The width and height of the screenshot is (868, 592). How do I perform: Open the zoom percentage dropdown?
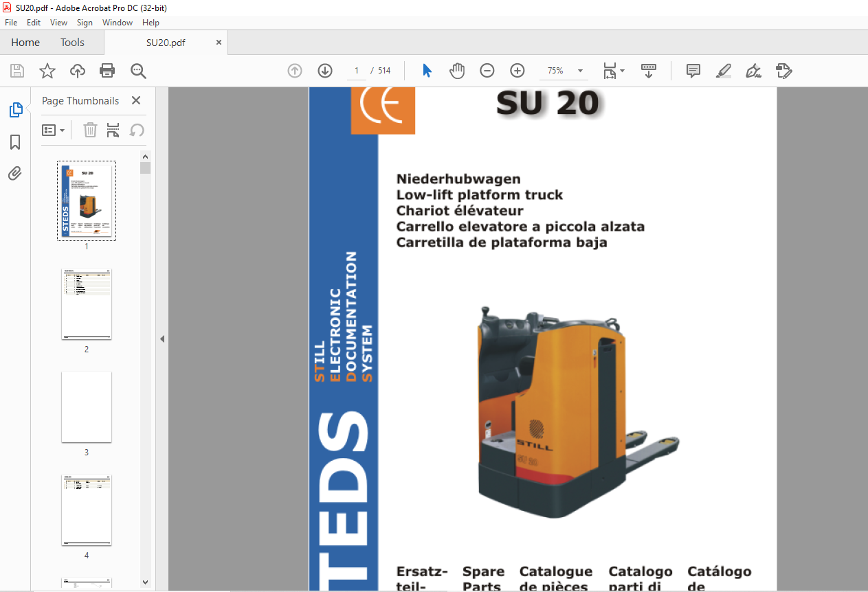[x=581, y=71]
